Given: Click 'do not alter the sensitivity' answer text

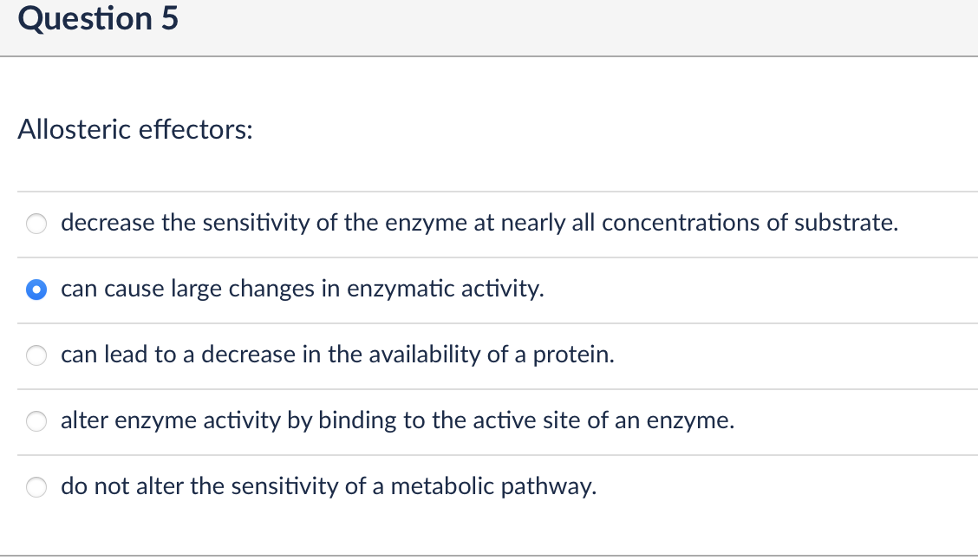Looking at the screenshot, I should tap(329, 486).
